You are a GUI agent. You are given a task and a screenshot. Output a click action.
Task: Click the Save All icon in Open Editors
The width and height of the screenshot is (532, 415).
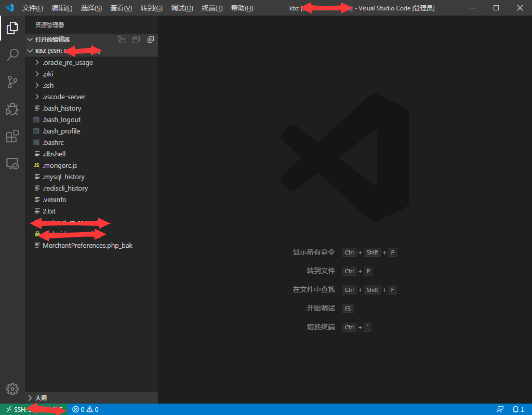136,39
